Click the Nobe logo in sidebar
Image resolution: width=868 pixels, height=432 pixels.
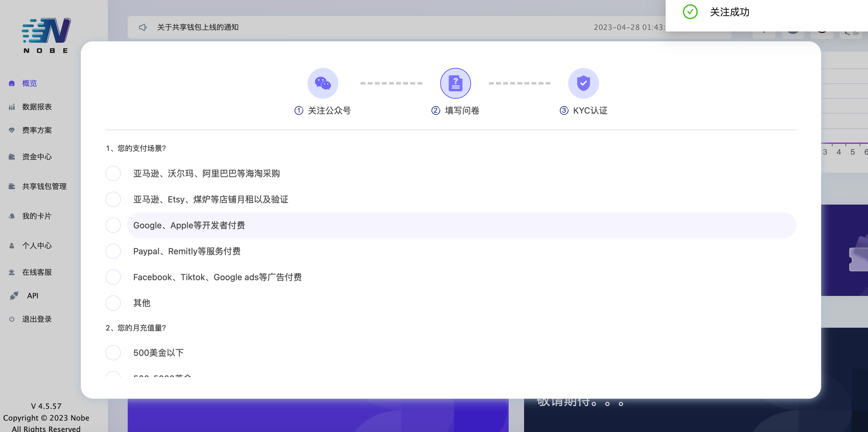46,35
